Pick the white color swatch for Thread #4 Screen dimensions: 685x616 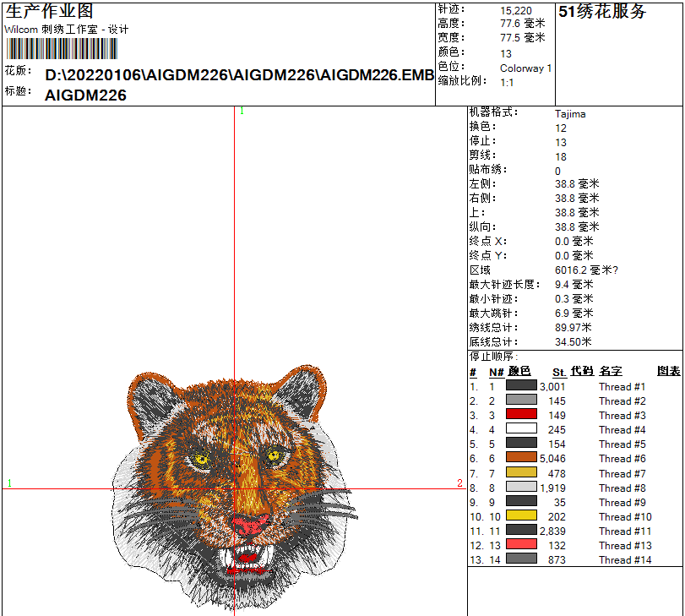click(521, 429)
